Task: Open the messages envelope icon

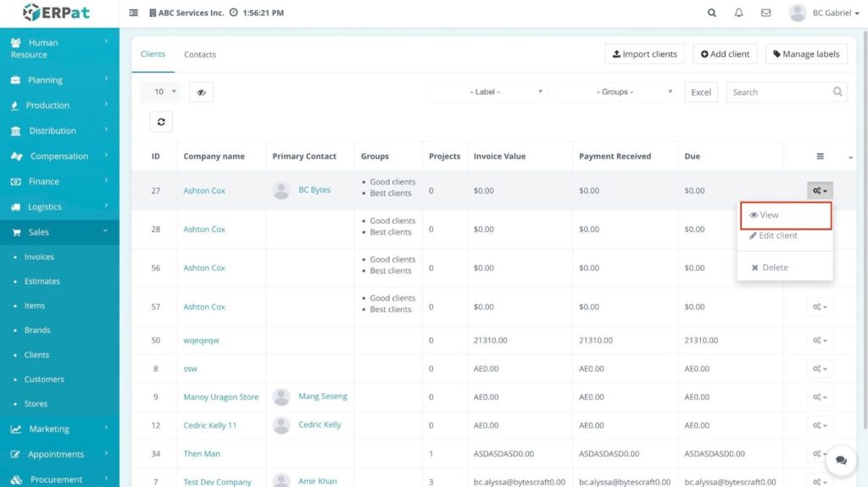Action: (765, 13)
